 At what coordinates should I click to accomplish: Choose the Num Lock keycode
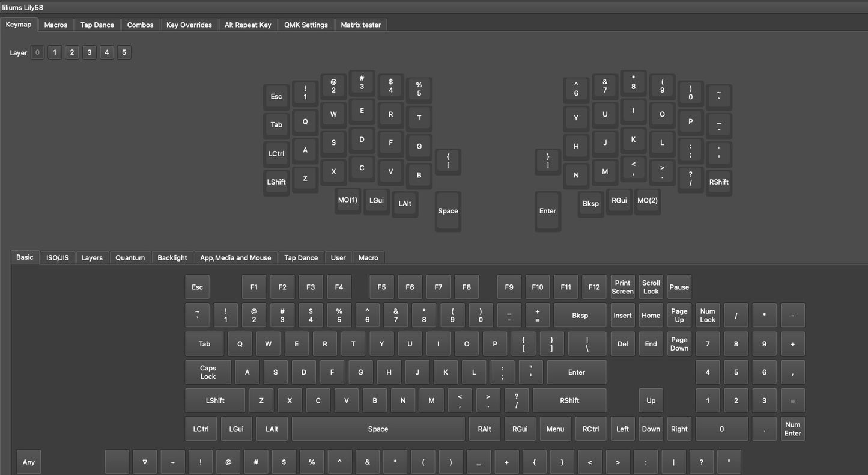tap(708, 315)
